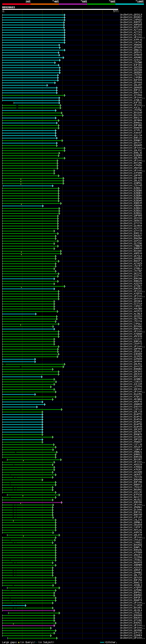146x644 pixels.
Task: Open hit UniRef100_Q93XL9
Action: [131, 15]
